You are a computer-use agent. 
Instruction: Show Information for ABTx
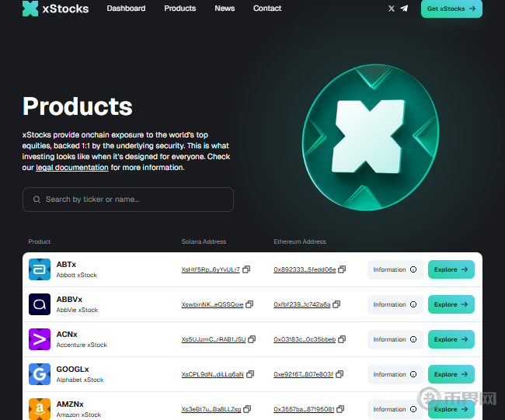395,269
